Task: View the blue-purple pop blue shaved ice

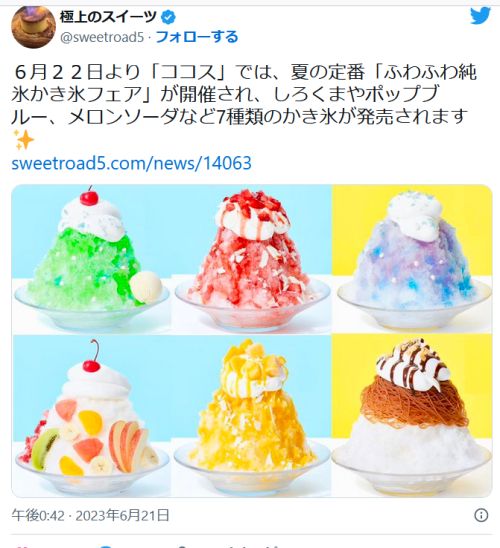Action: coord(413,259)
